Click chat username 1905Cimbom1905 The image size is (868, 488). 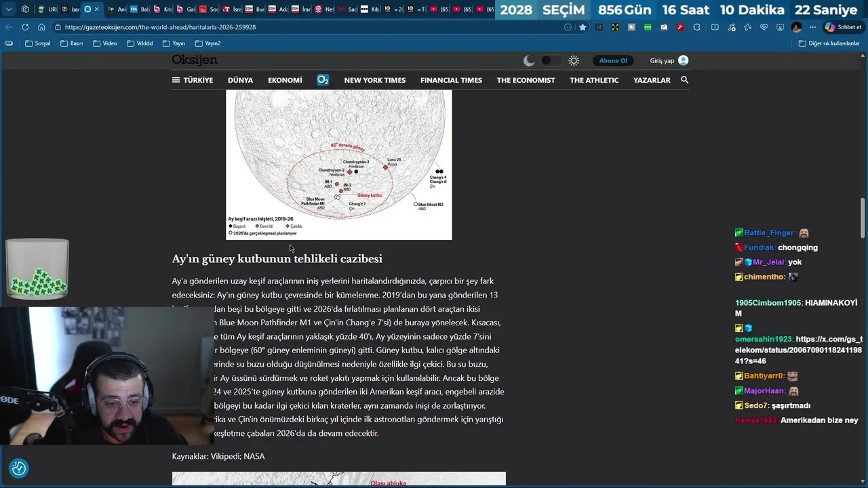pyautogui.click(x=768, y=303)
